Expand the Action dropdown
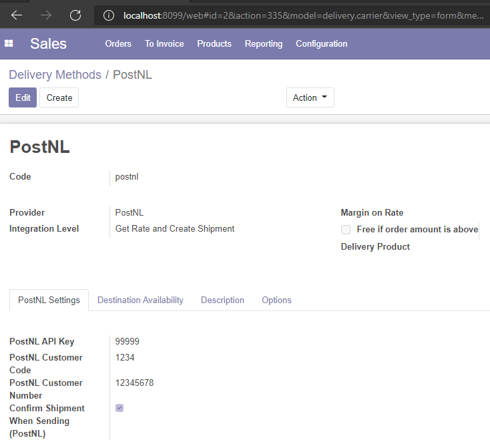Screen dimensions: 490x448 tap(310, 97)
